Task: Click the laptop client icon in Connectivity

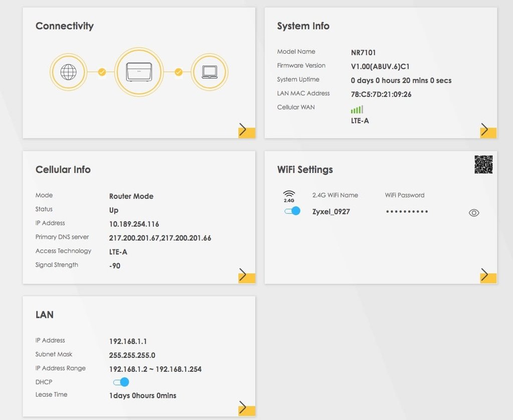Action: coord(209,72)
